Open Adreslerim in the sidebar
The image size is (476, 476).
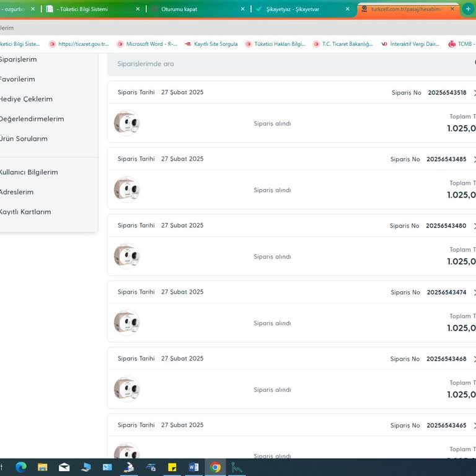tap(17, 192)
